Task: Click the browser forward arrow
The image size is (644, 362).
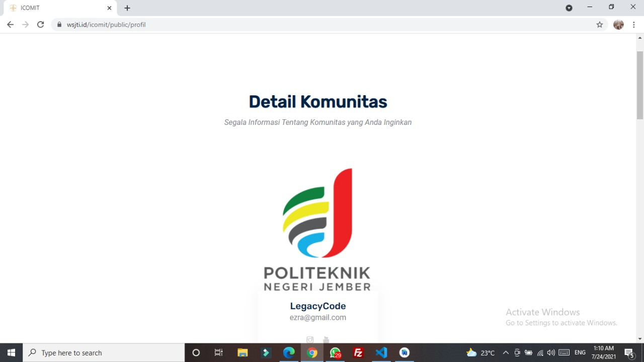Action: click(x=25, y=24)
